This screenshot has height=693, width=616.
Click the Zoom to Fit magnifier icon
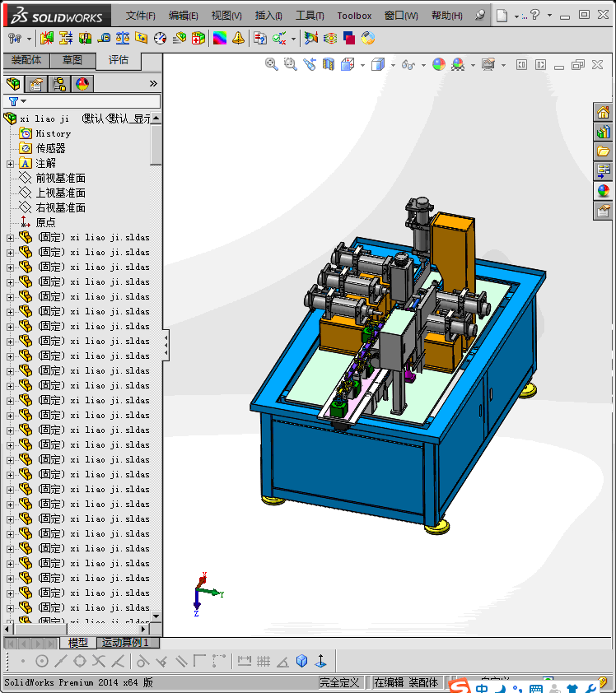271,64
